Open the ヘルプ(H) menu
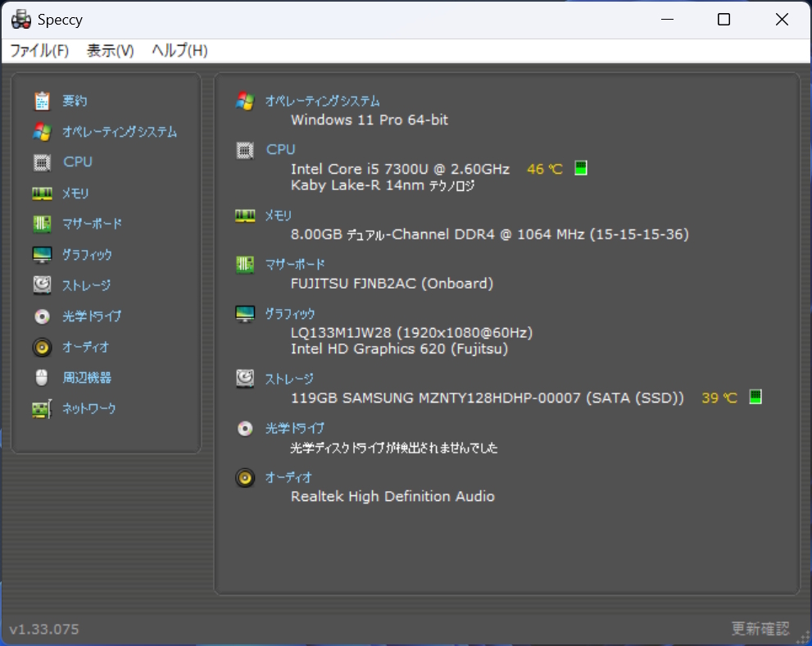812x646 pixels. click(x=179, y=51)
